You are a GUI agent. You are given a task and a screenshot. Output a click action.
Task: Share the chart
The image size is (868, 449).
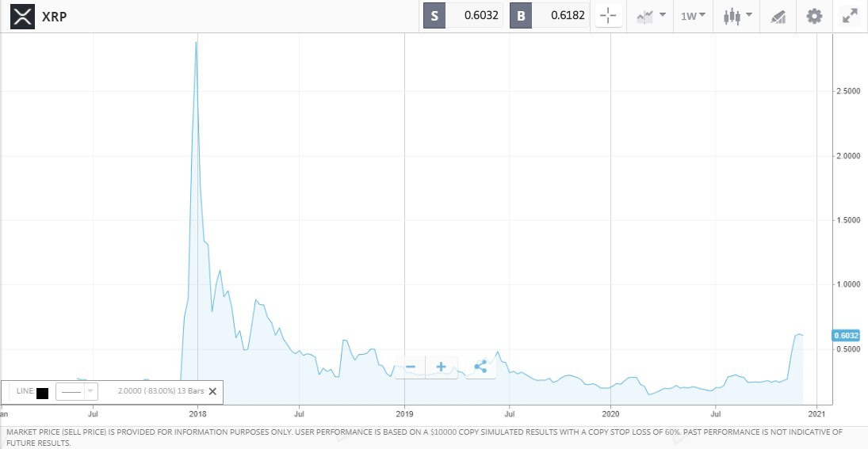(x=480, y=367)
